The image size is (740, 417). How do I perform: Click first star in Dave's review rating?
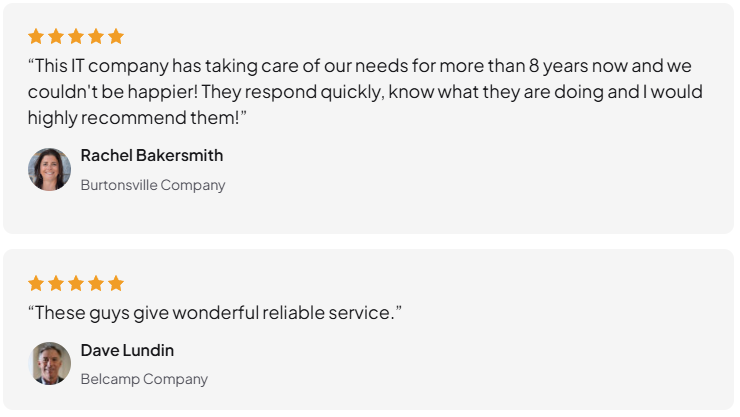click(36, 284)
